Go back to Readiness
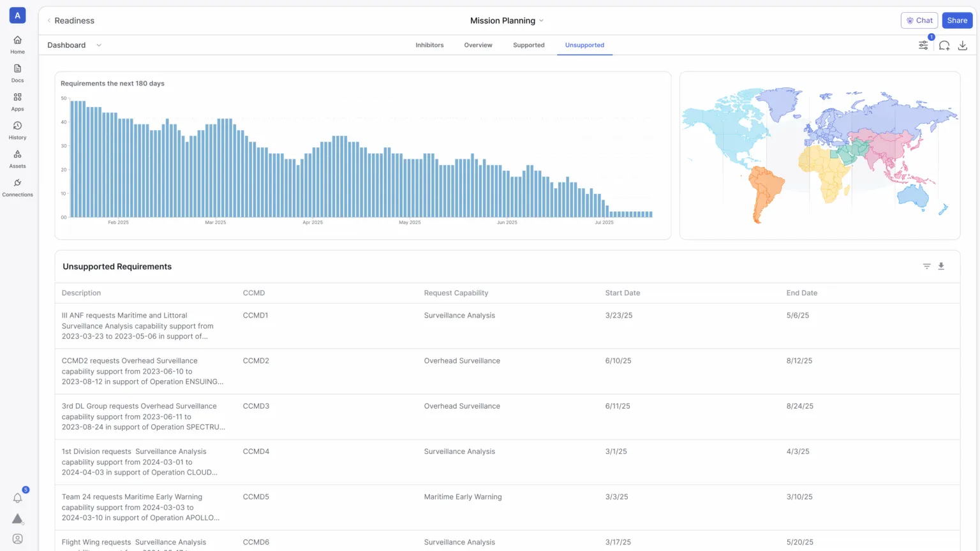This screenshot has width=980, height=551. click(70, 20)
